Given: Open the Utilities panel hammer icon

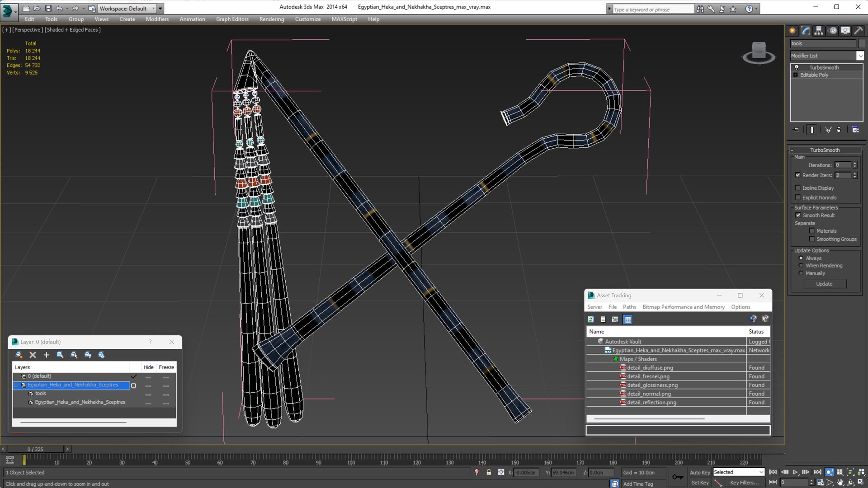Looking at the screenshot, I should point(858,31).
